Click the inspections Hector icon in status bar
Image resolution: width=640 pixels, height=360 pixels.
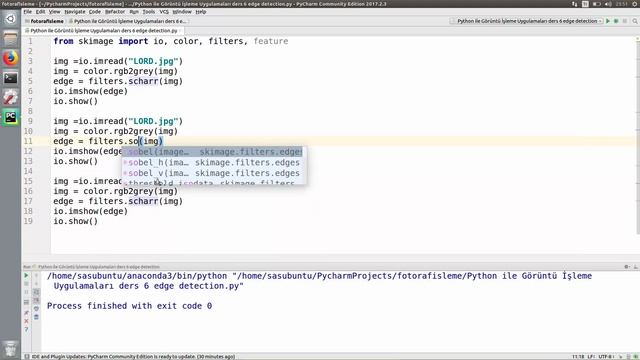pyautogui.click(x=629, y=356)
